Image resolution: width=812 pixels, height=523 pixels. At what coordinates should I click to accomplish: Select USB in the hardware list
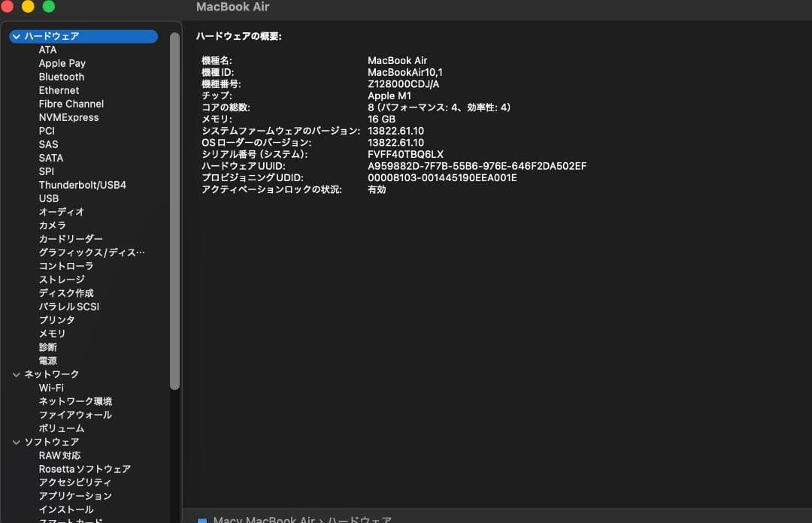(48, 198)
